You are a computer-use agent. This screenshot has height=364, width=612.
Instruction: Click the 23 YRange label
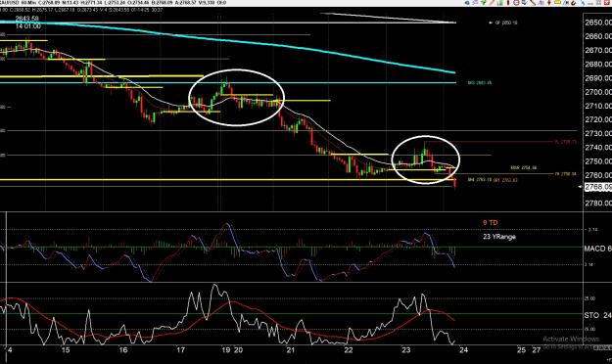[499, 237]
